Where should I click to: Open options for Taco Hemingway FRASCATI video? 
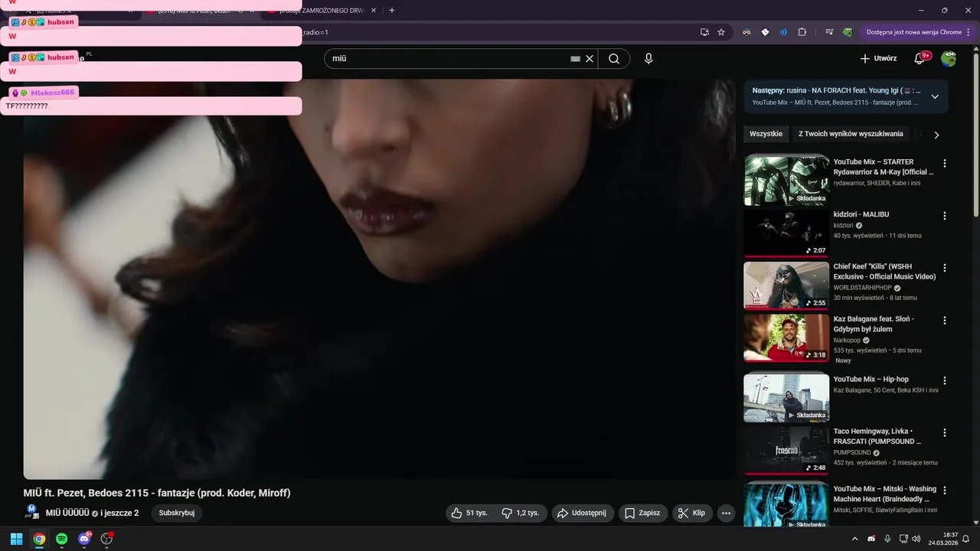point(945,432)
